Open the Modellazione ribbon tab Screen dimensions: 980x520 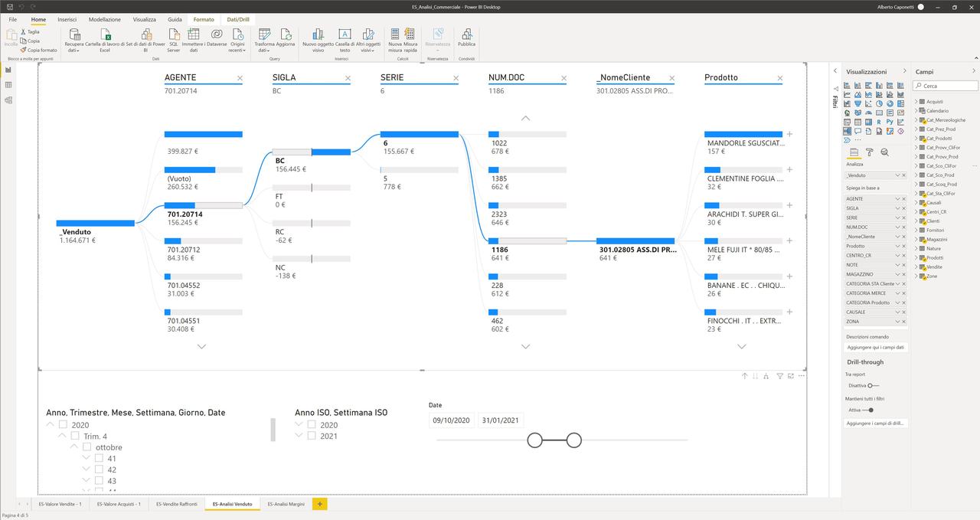(x=104, y=19)
